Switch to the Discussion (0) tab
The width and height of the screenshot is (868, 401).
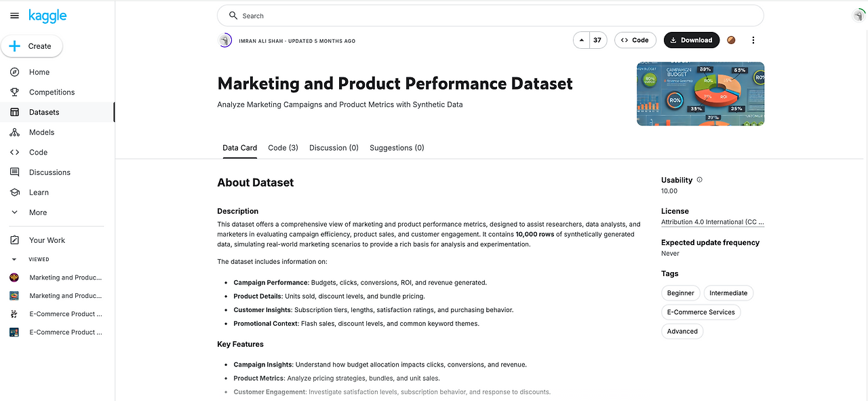pos(334,148)
